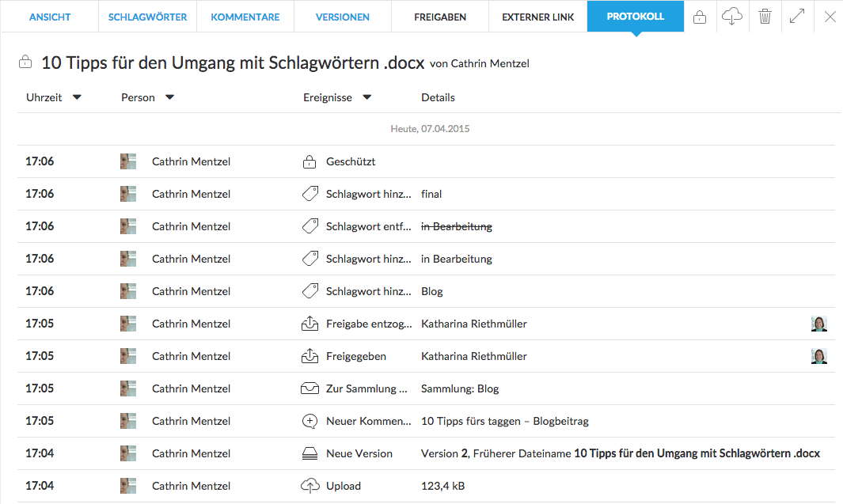
Task: Click the lock icon beside the document title
Action: [25, 63]
